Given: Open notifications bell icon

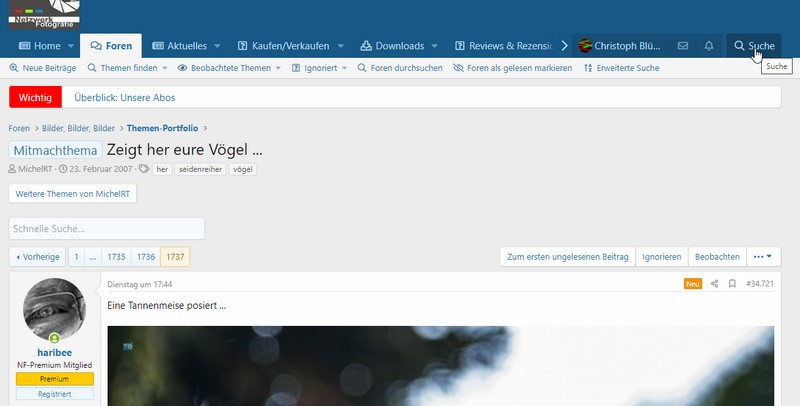Looking at the screenshot, I should point(709,46).
